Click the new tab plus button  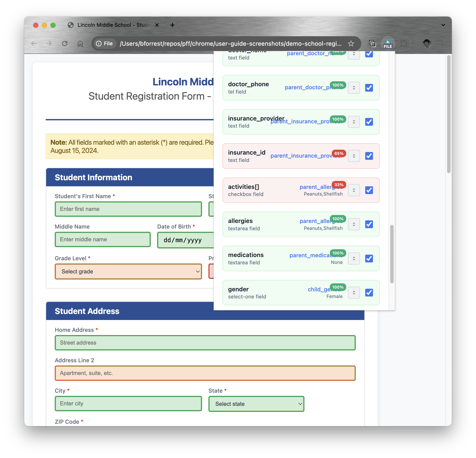pyautogui.click(x=172, y=25)
